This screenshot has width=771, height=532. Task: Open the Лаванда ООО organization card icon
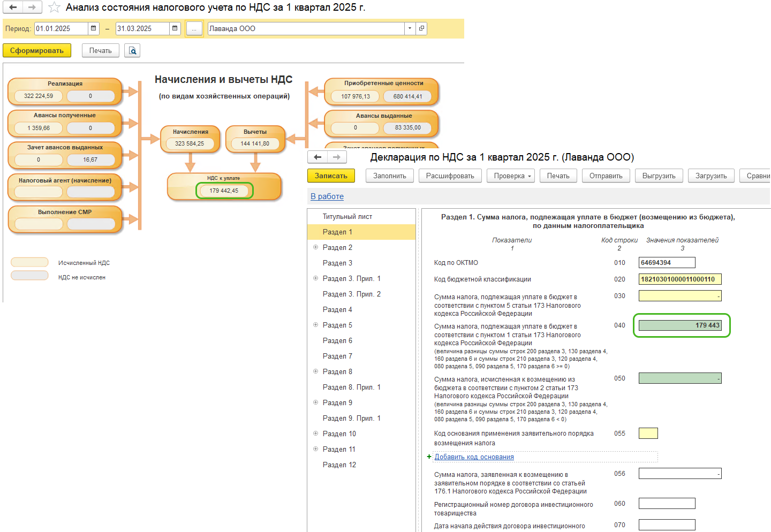pyautogui.click(x=422, y=28)
